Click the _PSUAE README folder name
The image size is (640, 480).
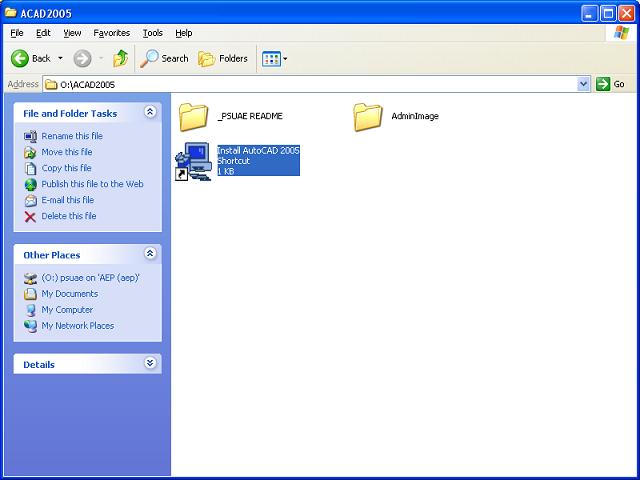pos(250,116)
